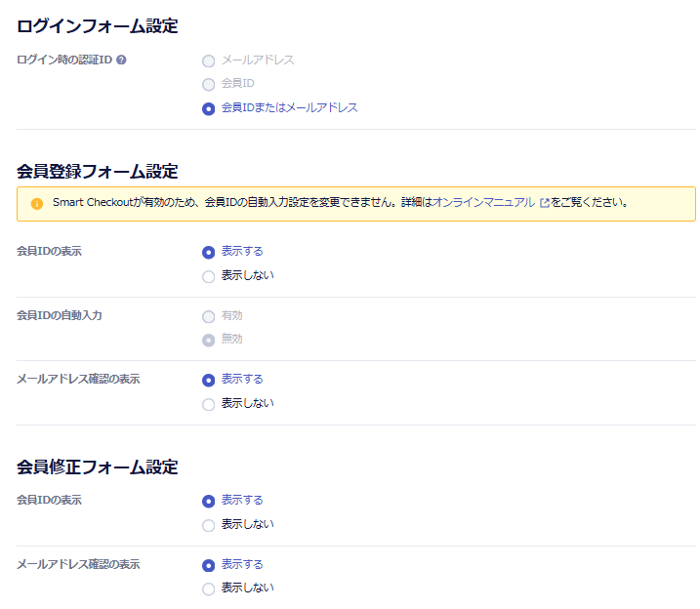Viewport: 700px width, 609px height.
Task: Select the 会員ID radio for login ID
Action: [209, 84]
